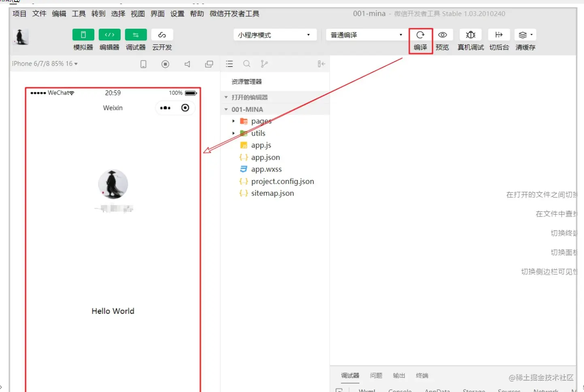The height and width of the screenshot is (392, 584).
Task: Switch to the 终端 terminal tab
Action: point(422,375)
